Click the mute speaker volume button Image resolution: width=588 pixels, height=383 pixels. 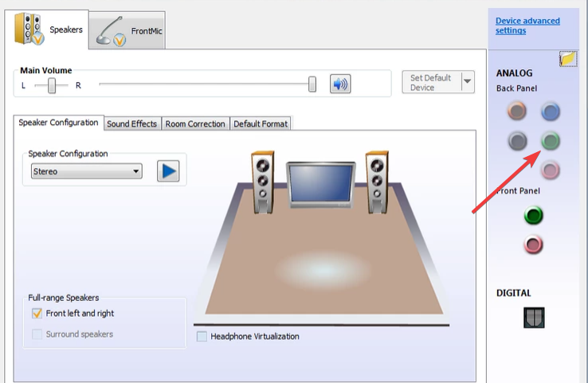tap(340, 84)
